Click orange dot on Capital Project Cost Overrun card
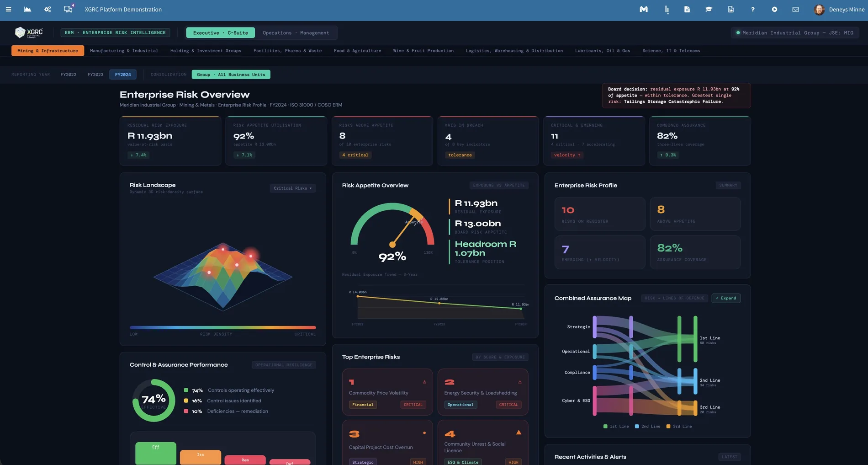Viewport: 868px width, 465px height. 424,433
